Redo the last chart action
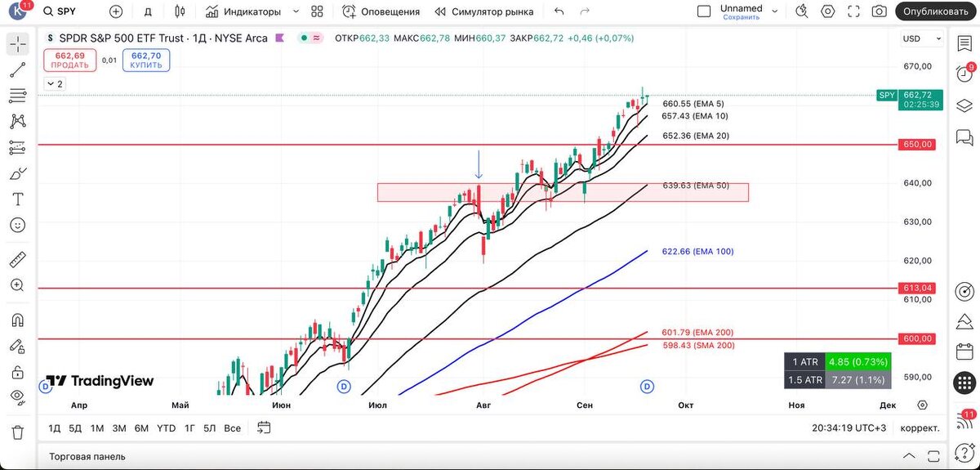This screenshot has height=470, width=980. (x=585, y=11)
